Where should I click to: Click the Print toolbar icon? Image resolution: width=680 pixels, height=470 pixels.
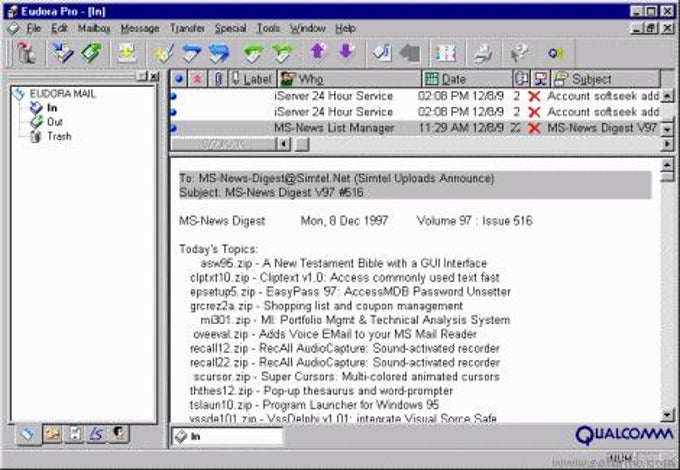(x=483, y=53)
